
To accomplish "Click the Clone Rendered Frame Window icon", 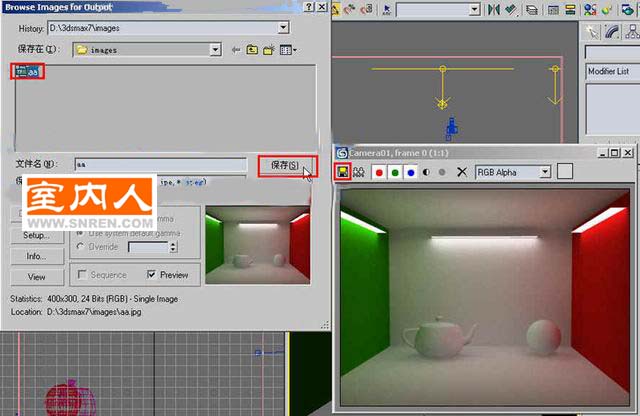I will [359, 172].
